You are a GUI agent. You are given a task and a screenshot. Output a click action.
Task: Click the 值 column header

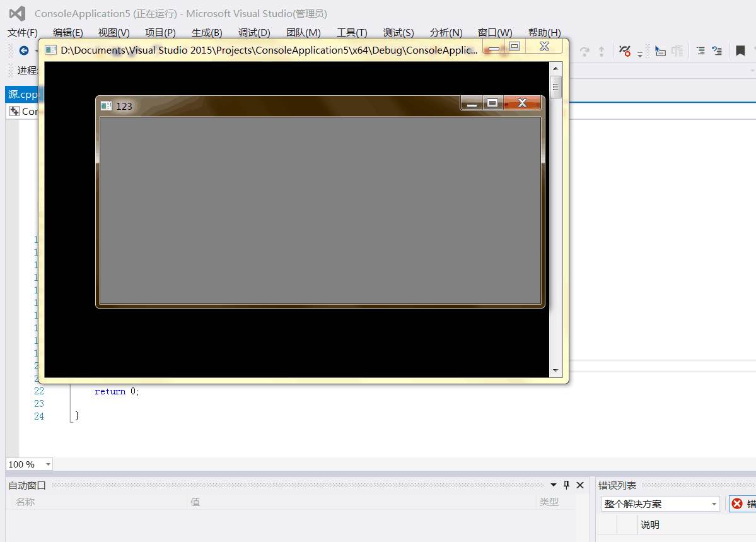(195, 502)
